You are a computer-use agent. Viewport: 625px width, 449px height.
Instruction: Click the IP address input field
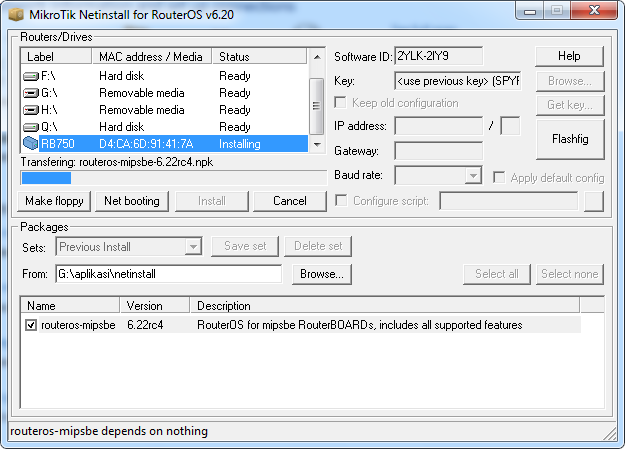pyautogui.click(x=438, y=126)
